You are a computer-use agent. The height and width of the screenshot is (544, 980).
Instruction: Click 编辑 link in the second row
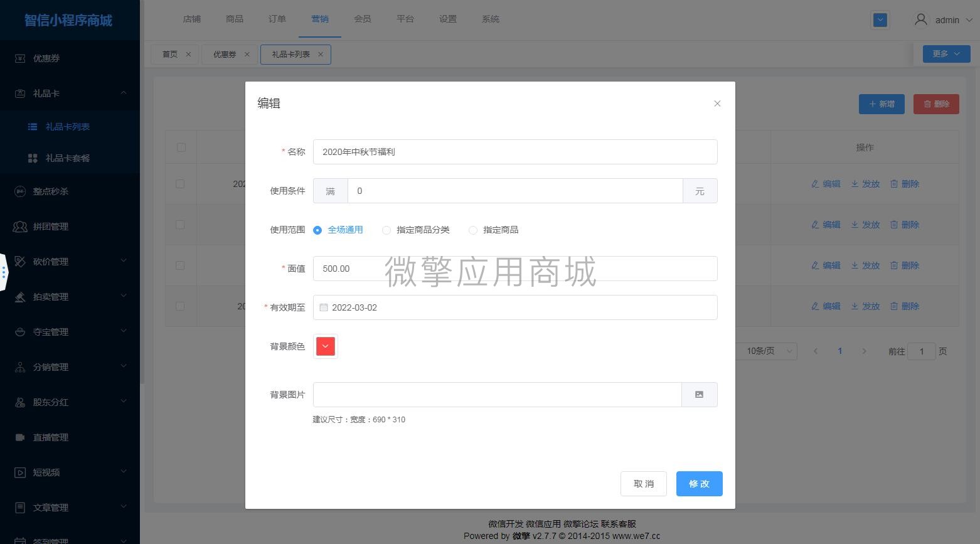click(x=826, y=225)
